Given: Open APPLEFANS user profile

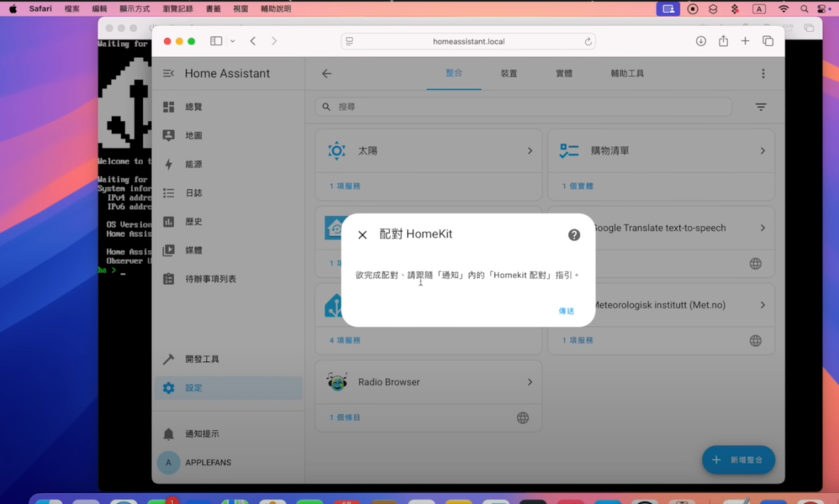Looking at the screenshot, I should (x=228, y=462).
